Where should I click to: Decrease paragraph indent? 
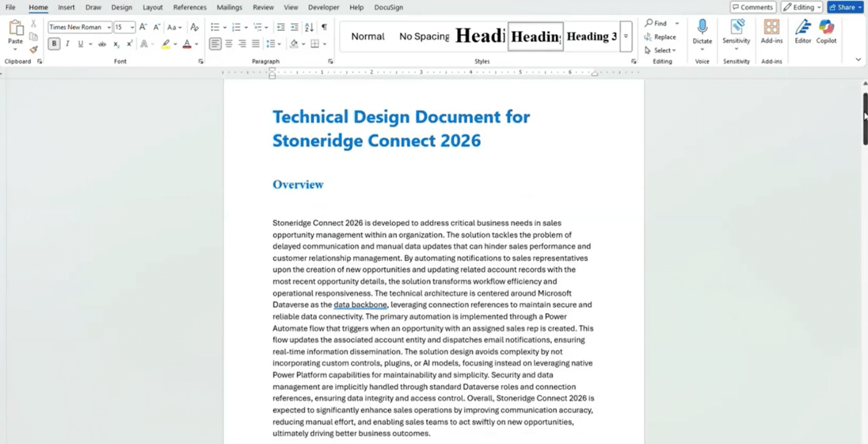pos(281,27)
